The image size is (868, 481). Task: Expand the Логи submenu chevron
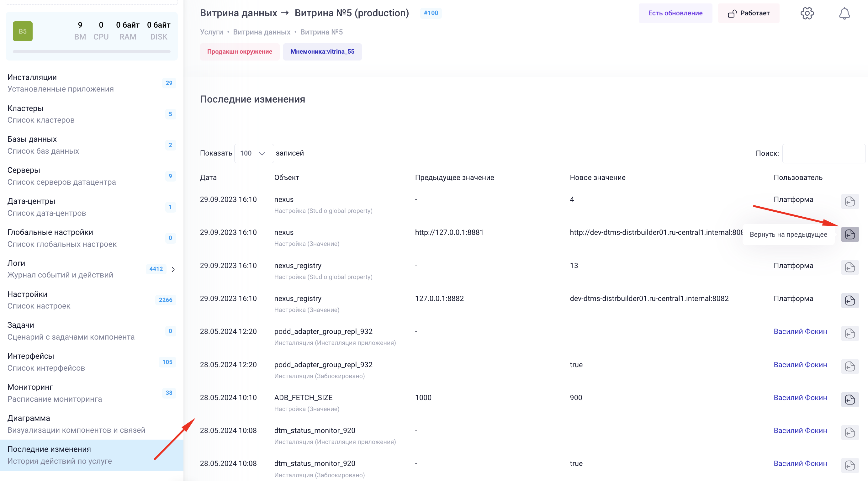click(173, 269)
